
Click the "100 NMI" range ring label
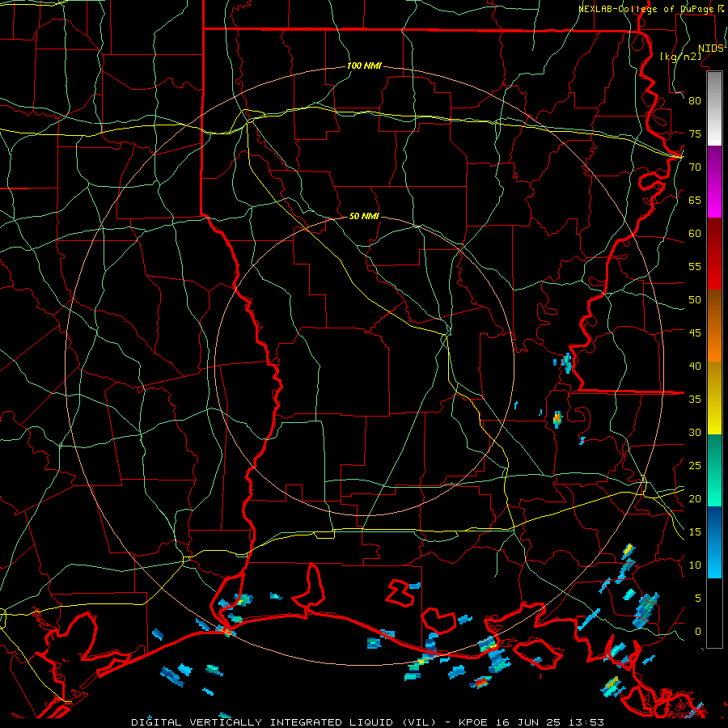(x=364, y=66)
